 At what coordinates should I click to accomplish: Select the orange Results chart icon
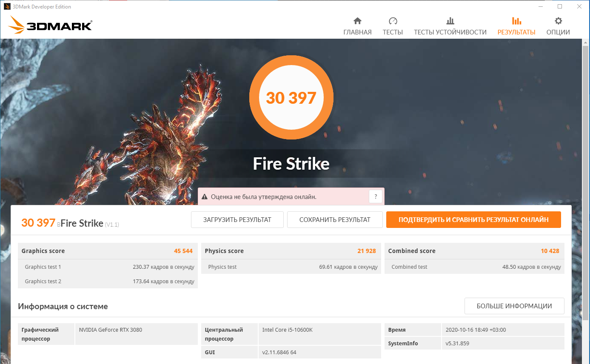(x=516, y=21)
